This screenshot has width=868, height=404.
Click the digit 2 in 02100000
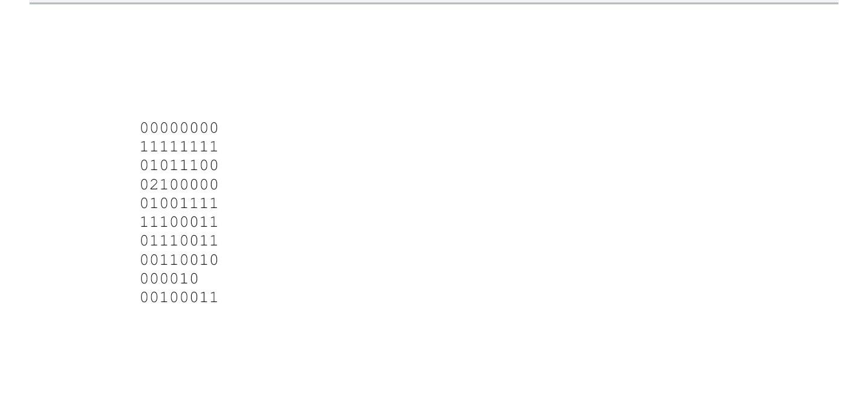tap(155, 185)
